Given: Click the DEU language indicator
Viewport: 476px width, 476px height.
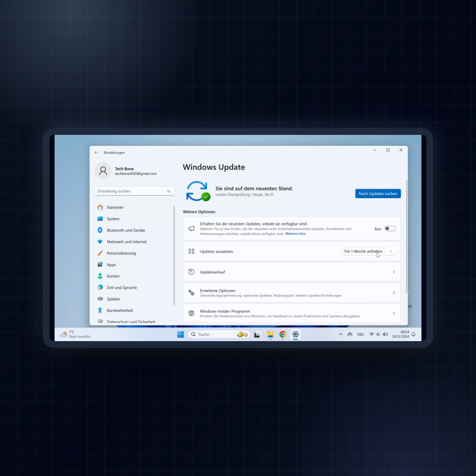Looking at the screenshot, I should click(x=361, y=334).
